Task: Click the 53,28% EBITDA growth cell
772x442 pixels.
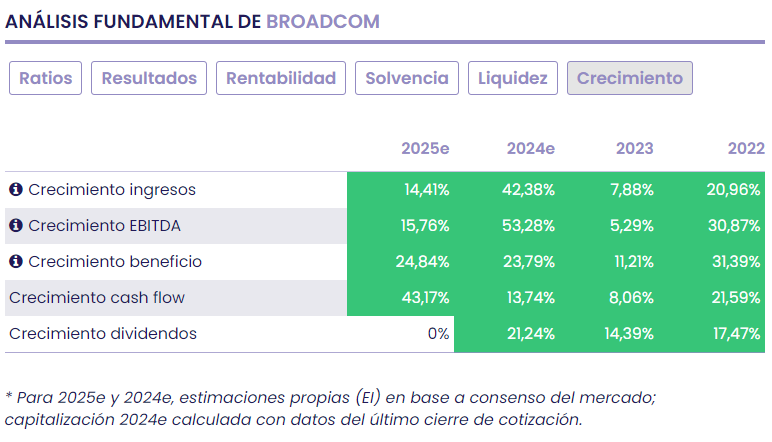Action: tap(530, 226)
